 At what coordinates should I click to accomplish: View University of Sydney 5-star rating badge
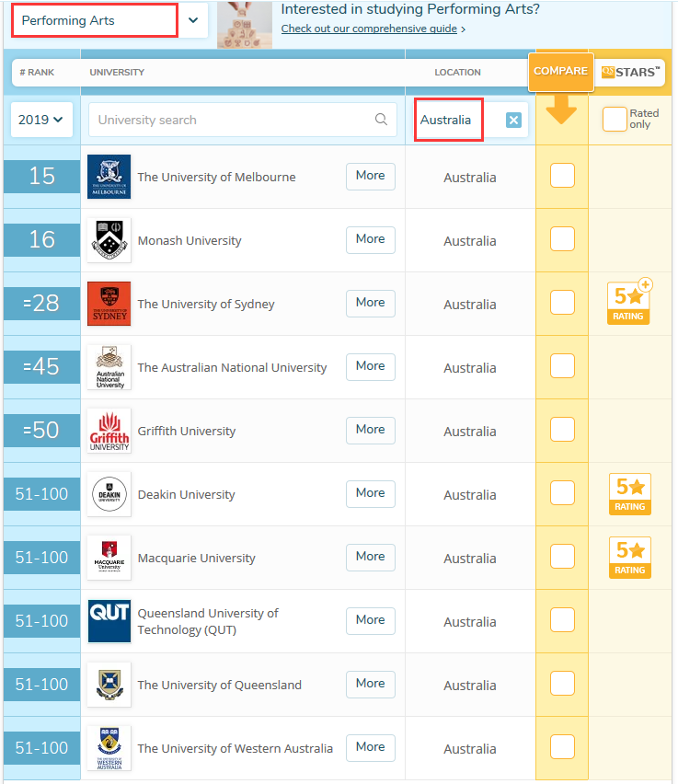point(629,302)
